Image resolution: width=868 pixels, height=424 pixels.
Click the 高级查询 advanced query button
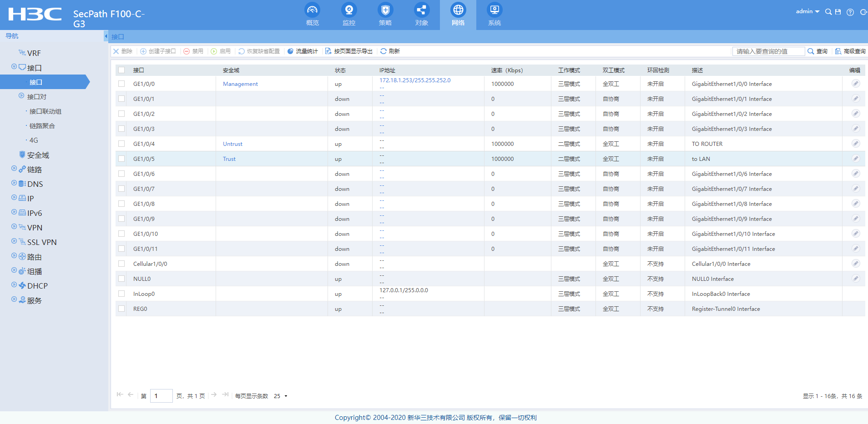(850, 51)
